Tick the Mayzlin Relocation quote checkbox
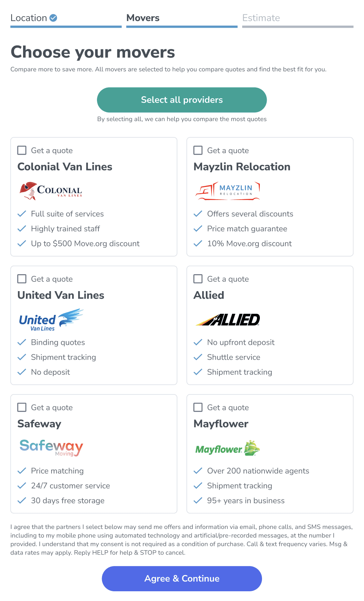Screen dimensions: 364x601 198,150
